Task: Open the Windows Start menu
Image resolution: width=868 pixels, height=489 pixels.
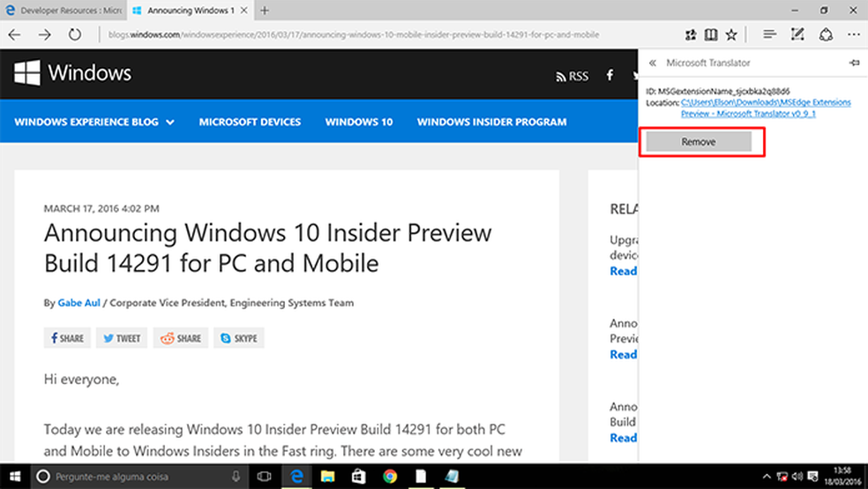Action: point(15,477)
